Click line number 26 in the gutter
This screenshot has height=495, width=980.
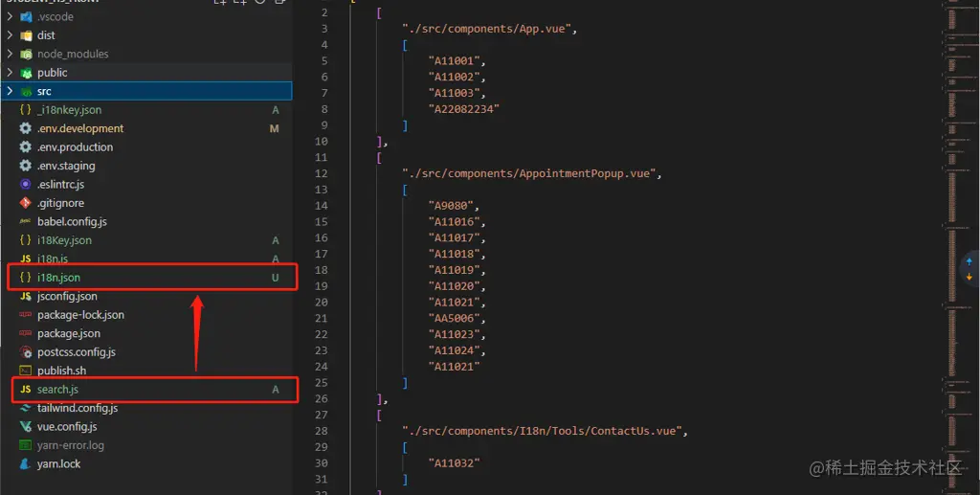pyautogui.click(x=322, y=398)
